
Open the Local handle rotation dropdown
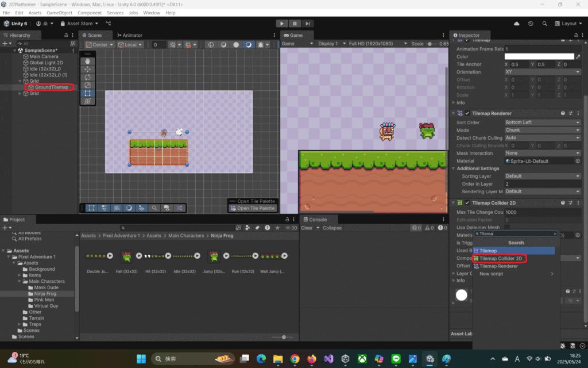(x=130, y=45)
